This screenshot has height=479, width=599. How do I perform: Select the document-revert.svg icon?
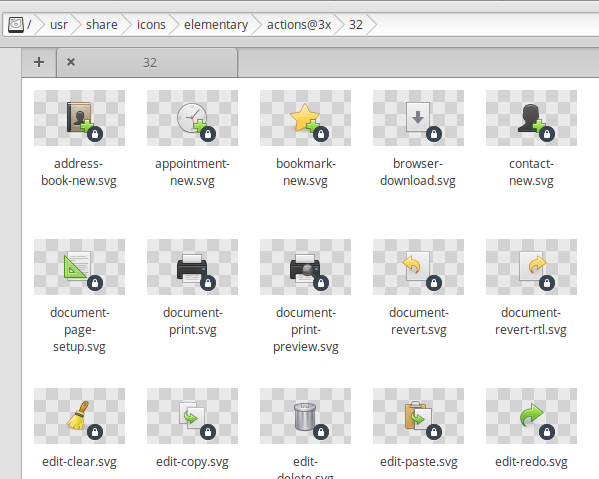point(418,267)
